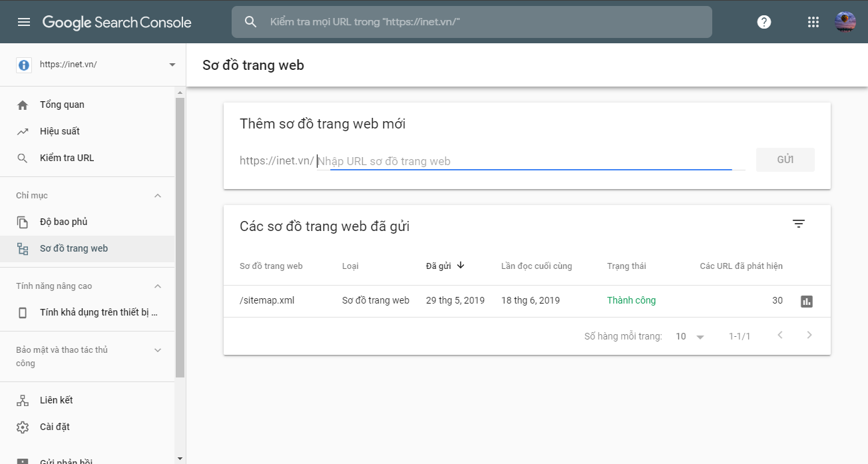
Task: Open Hiệu suất in the sidebar
Action: click(87, 131)
